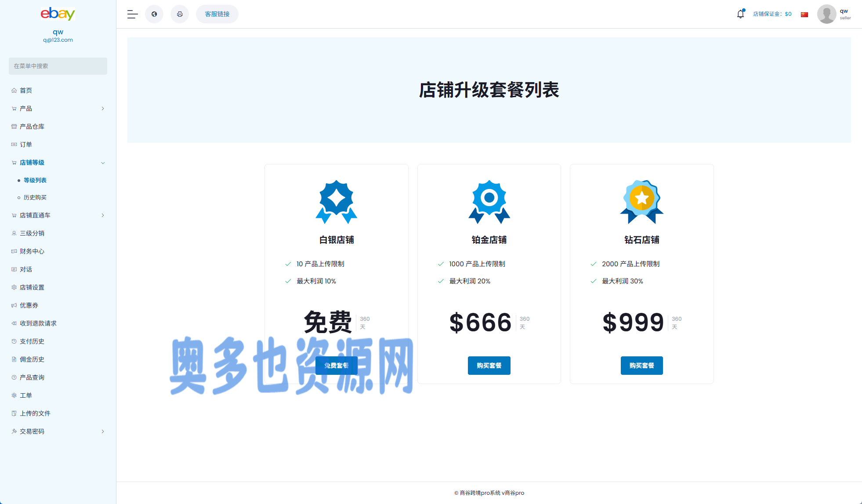
Task: Expand the 产品 menu chevron
Action: [103, 109]
